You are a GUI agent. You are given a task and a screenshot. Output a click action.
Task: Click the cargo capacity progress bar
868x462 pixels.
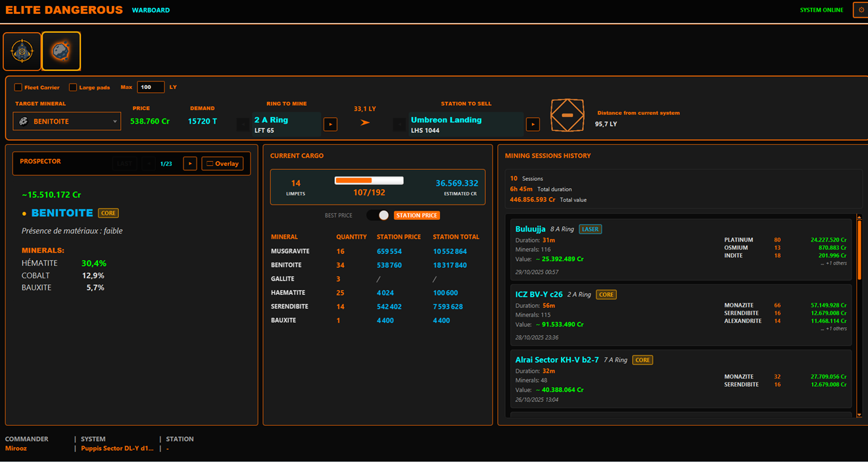coord(369,180)
